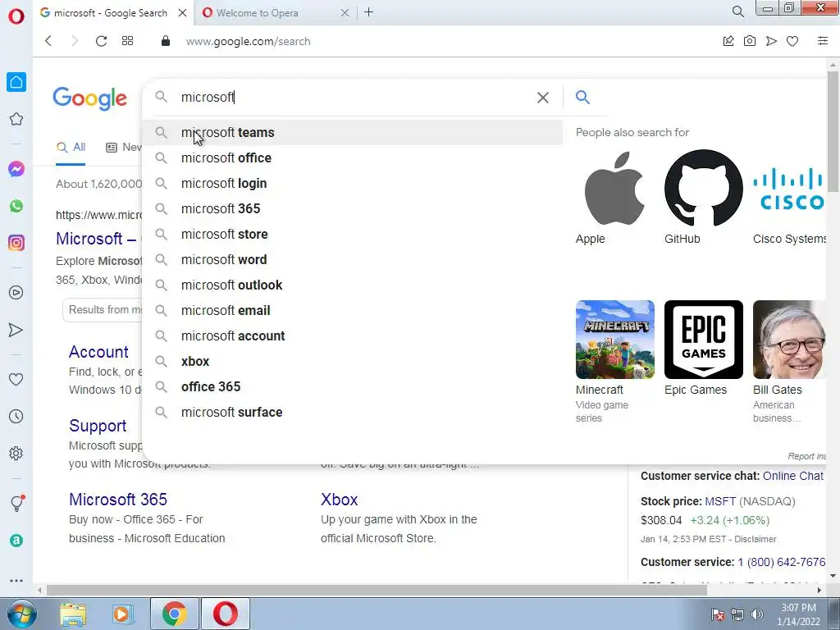The image size is (840, 630).
Task: Reload the page with the refresh icon
Action: coord(101,41)
